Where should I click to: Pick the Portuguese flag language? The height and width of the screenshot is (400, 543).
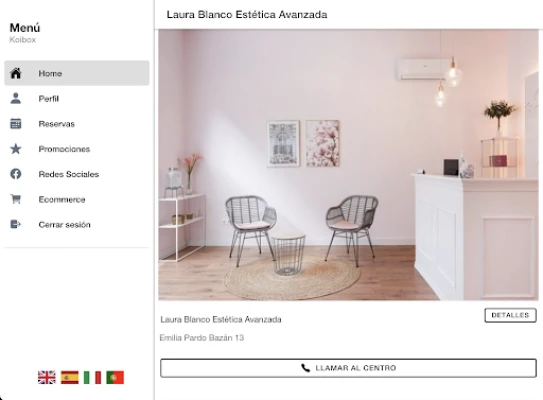pos(115,377)
